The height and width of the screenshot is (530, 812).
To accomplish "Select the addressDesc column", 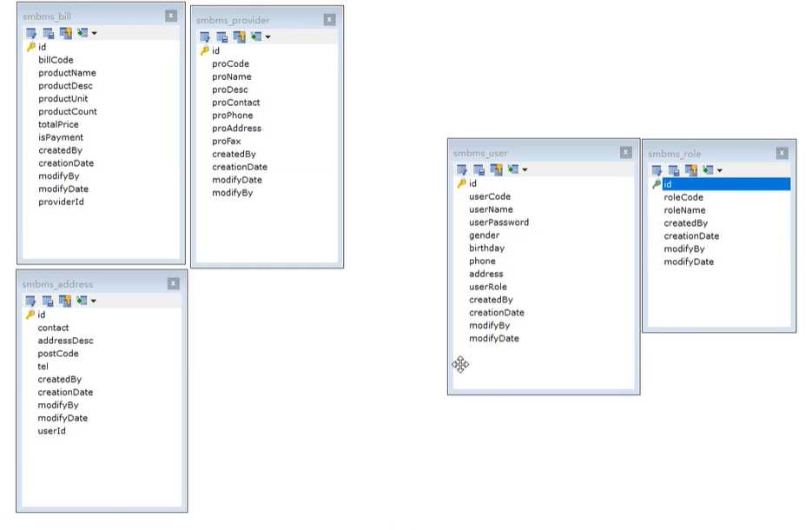I will (x=66, y=341).
